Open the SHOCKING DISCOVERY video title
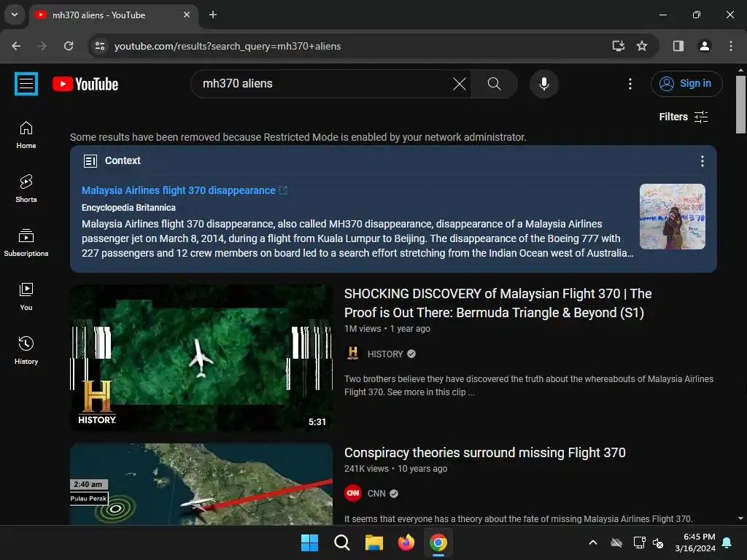The width and height of the screenshot is (747, 560). pos(498,303)
